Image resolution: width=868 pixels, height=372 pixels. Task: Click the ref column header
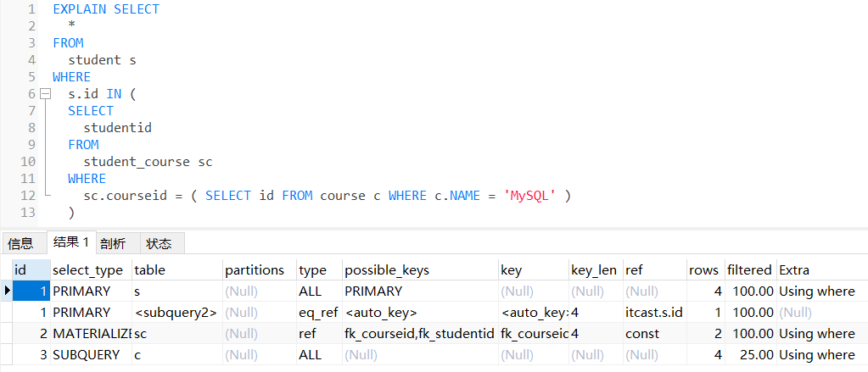click(654, 270)
